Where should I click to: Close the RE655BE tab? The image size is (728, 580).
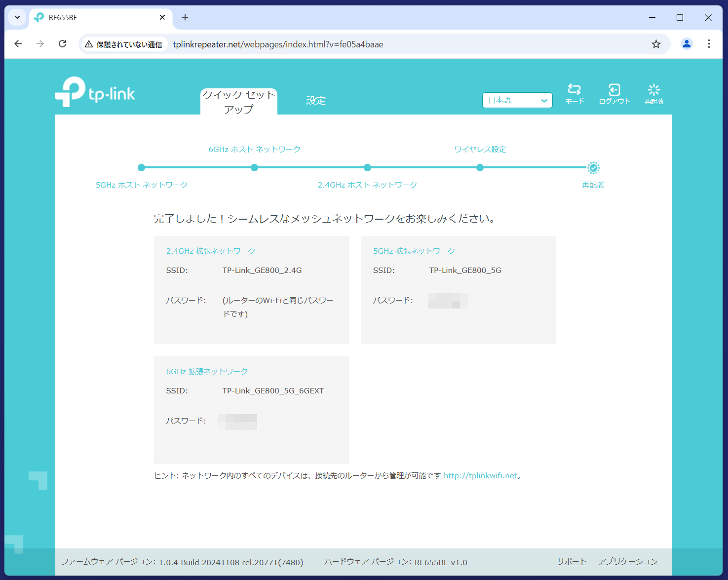pos(162,17)
